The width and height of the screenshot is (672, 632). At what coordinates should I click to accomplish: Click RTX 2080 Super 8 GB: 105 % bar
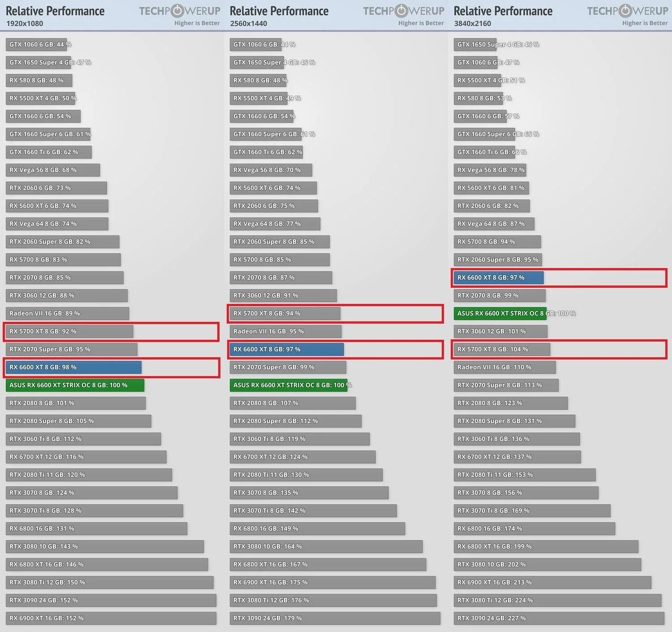(78, 421)
